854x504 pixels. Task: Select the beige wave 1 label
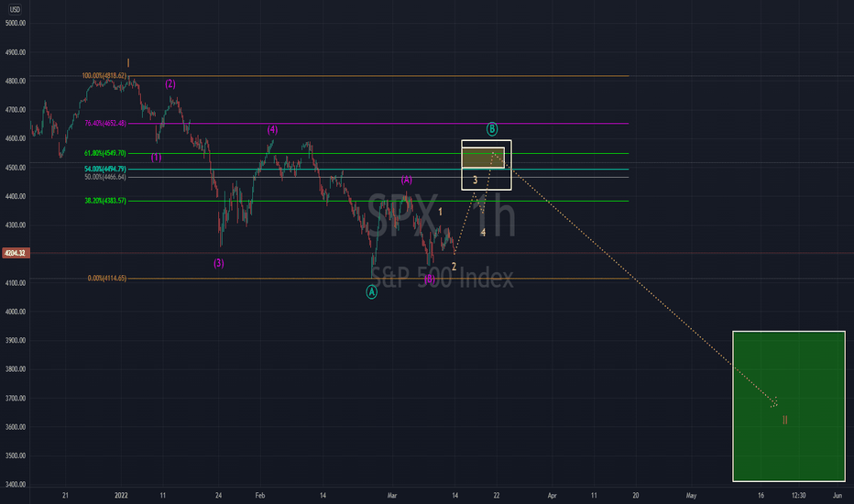pos(440,212)
